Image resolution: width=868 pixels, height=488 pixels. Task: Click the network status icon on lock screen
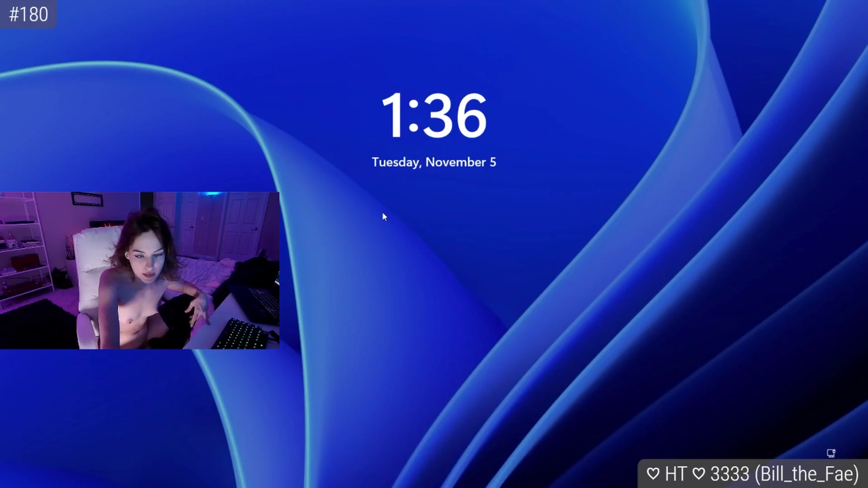831,453
